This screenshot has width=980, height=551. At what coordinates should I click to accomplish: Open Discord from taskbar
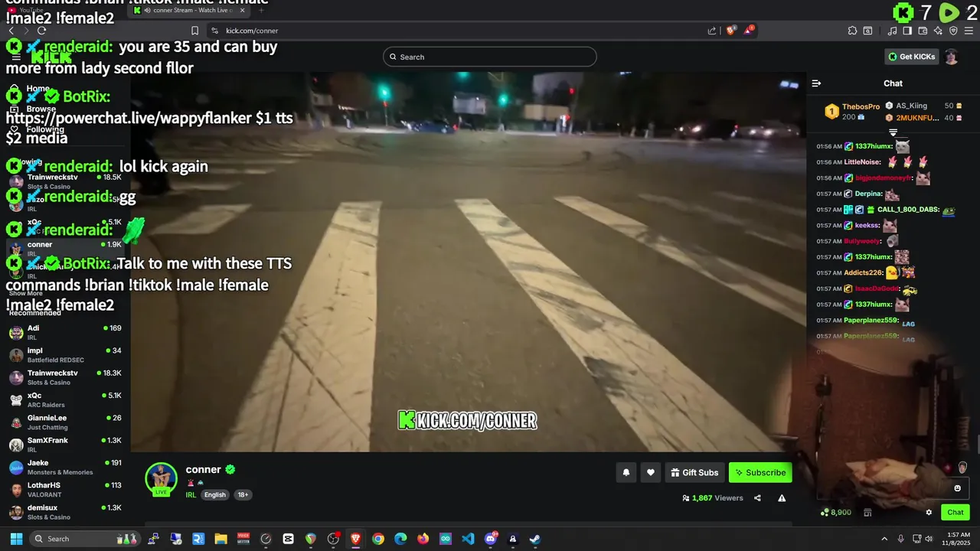491,539
